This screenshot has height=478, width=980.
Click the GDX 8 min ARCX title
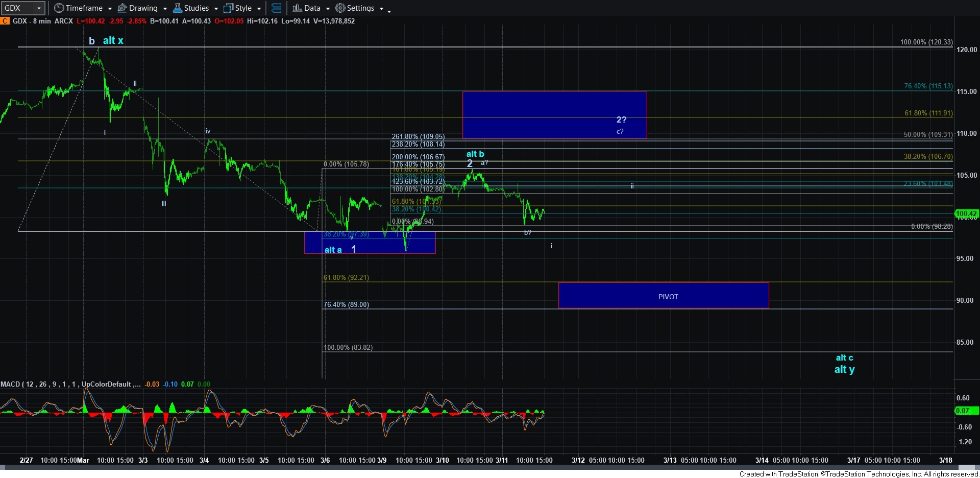coord(42,21)
